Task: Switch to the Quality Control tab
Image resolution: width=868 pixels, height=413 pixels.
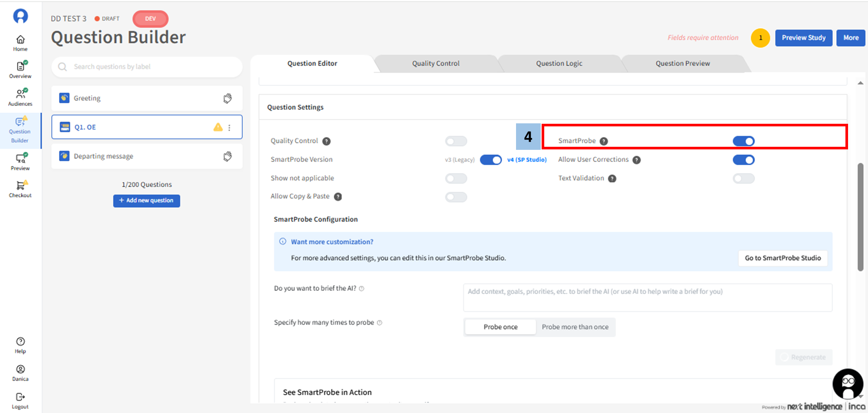Action: (435, 63)
